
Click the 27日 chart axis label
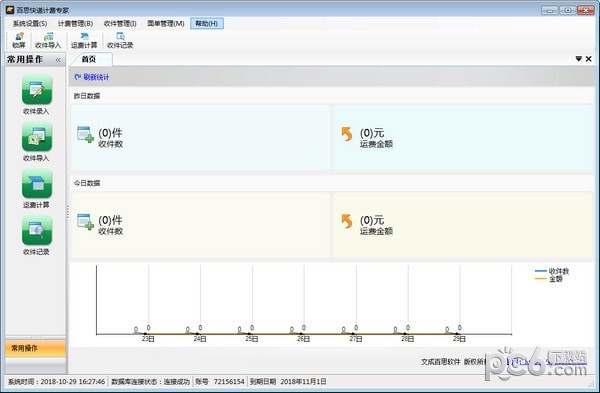355,339
